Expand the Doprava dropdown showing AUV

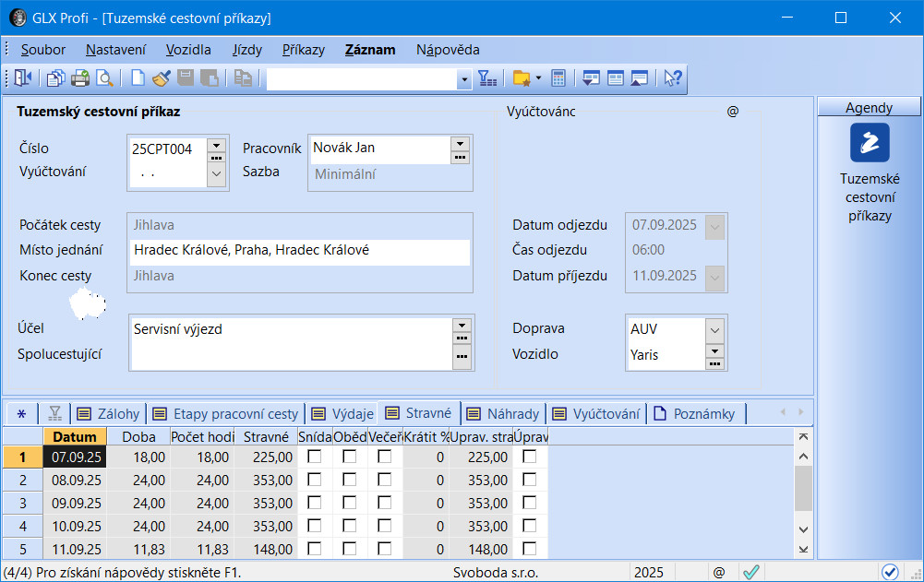(x=714, y=329)
